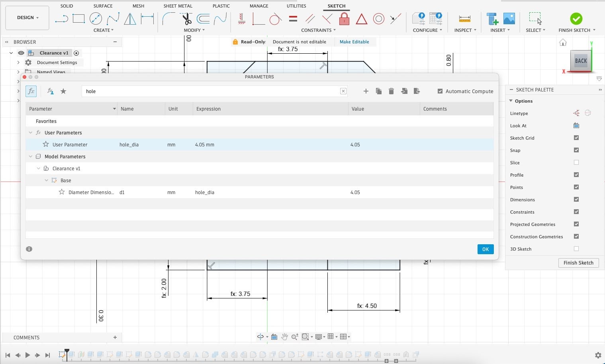Open the timeline settings gear

pos(598,355)
